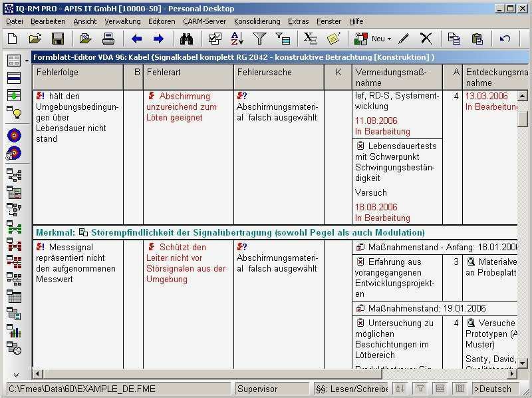Screen dimensions: 532x398
Task: Click the copy icon in toolbar
Action: tap(454, 39)
